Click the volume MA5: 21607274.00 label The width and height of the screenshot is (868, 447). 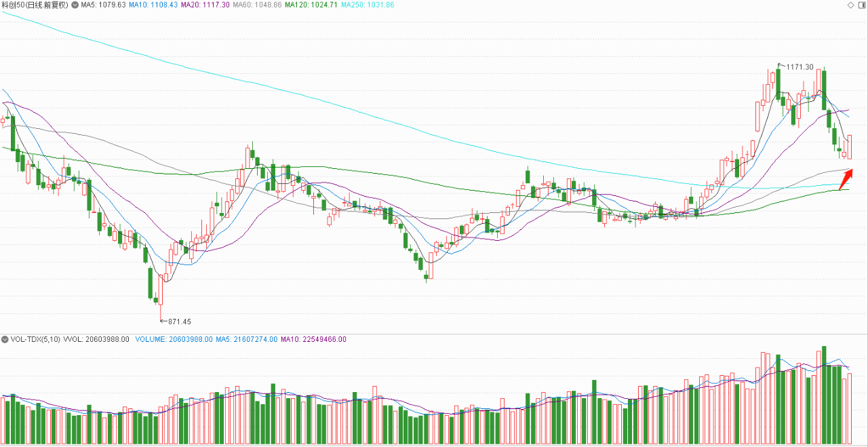[246, 339]
